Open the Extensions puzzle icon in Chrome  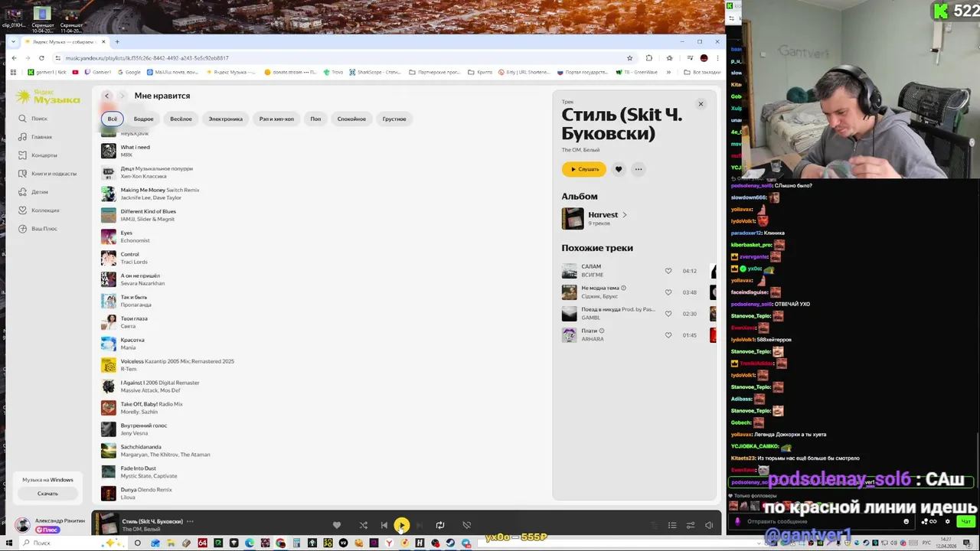649,58
